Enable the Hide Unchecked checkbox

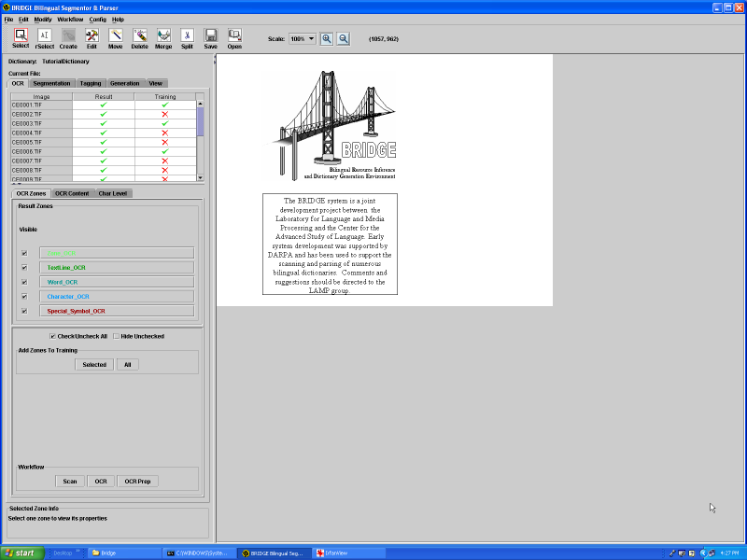[116, 336]
